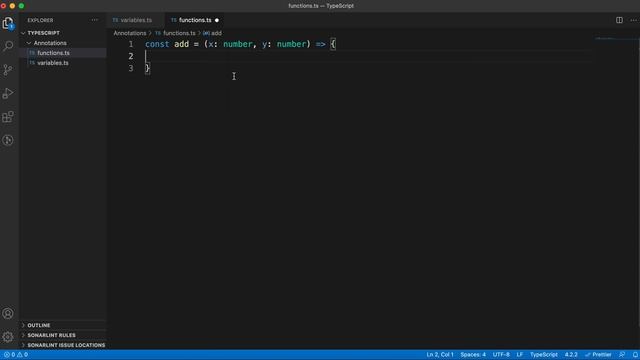Open the SonarLint icon in activity bar

click(x=8, y=140)
